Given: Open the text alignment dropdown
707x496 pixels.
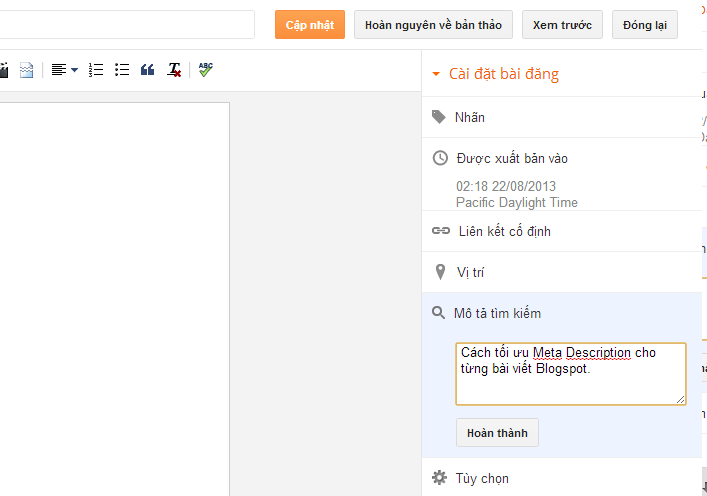Looking at the screenshot, I should pyautogui.click(x=64, y=70).
